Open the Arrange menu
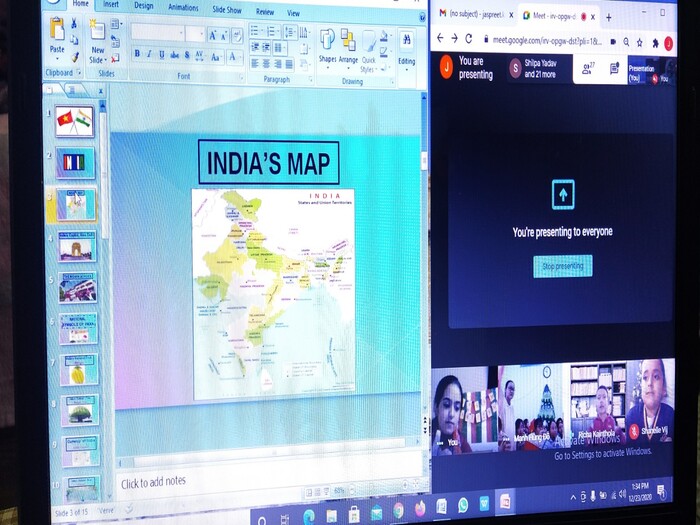The width and height of the screenshot is (700, 525). click(348, 48)
